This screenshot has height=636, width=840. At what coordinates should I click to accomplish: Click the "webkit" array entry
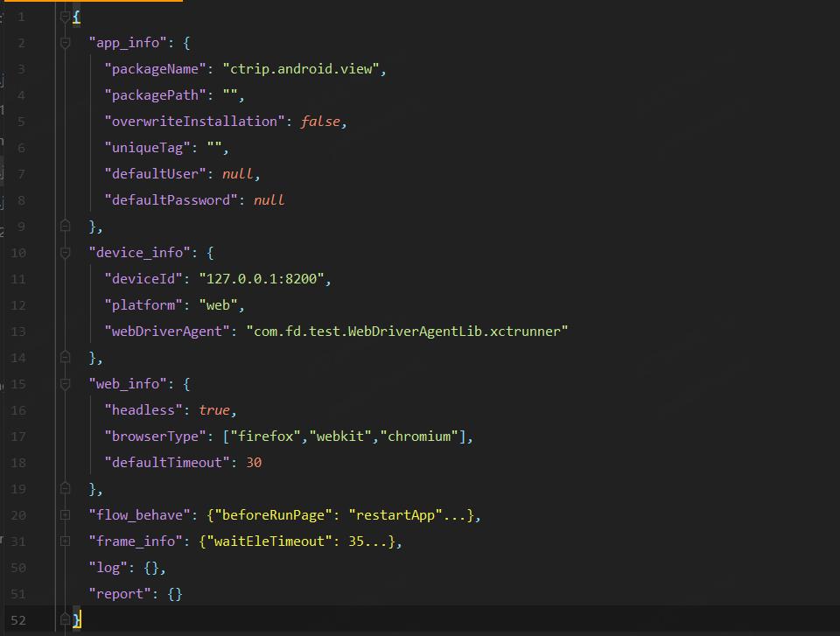point(340,437)
